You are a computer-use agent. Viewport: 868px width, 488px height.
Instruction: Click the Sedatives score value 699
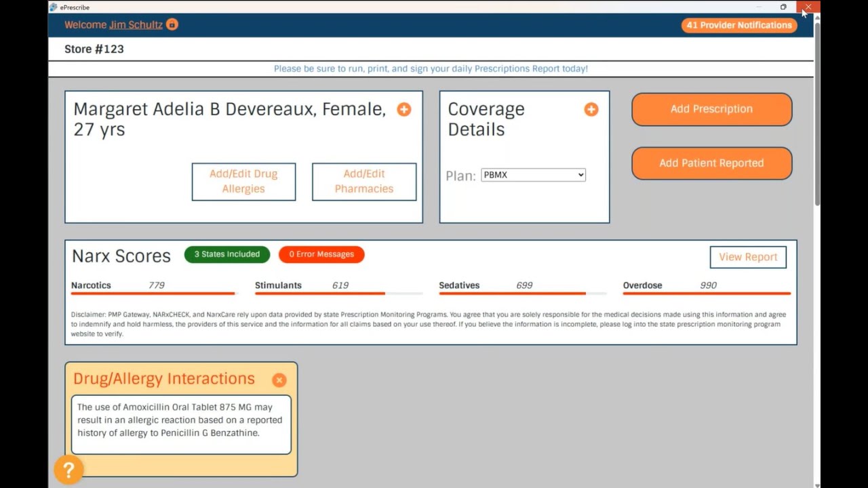pos(524,285)
